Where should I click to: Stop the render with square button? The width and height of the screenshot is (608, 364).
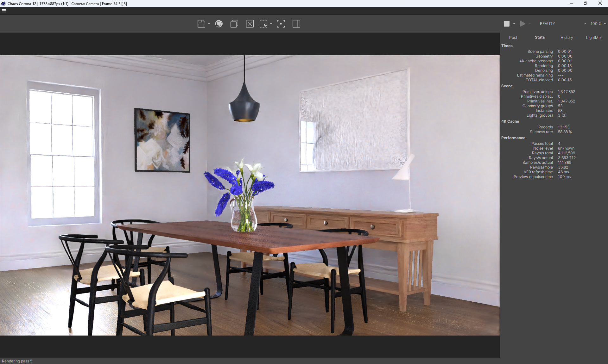[507, 24]
